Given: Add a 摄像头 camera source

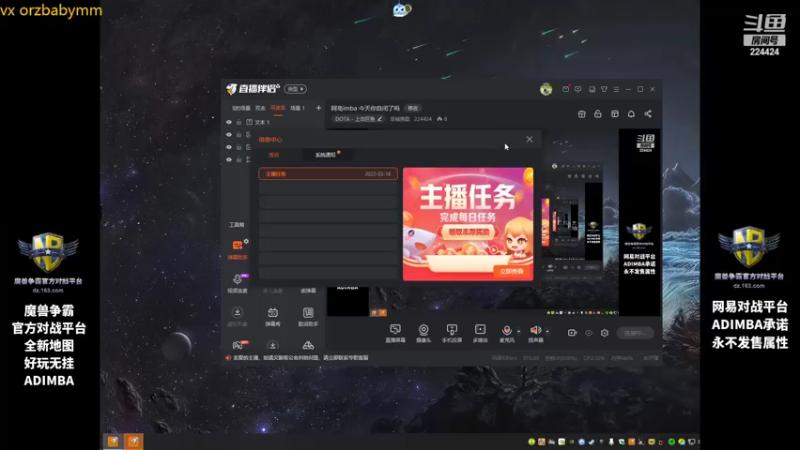Looking at the screenshot, I should click(423, 333).
